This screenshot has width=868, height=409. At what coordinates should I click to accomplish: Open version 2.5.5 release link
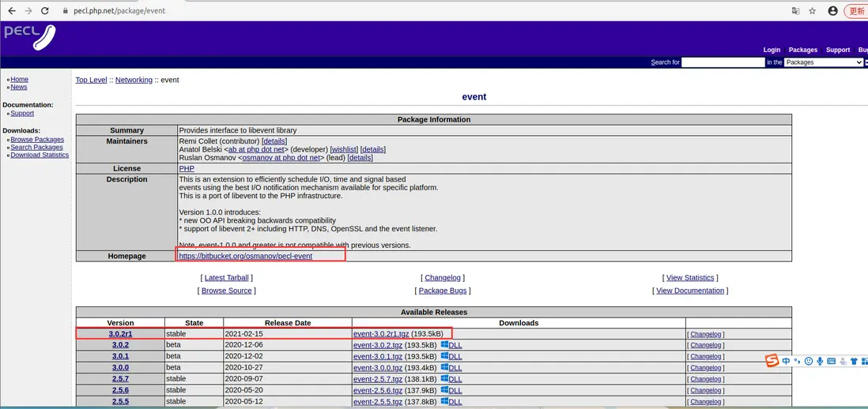(x=120, y=402)
